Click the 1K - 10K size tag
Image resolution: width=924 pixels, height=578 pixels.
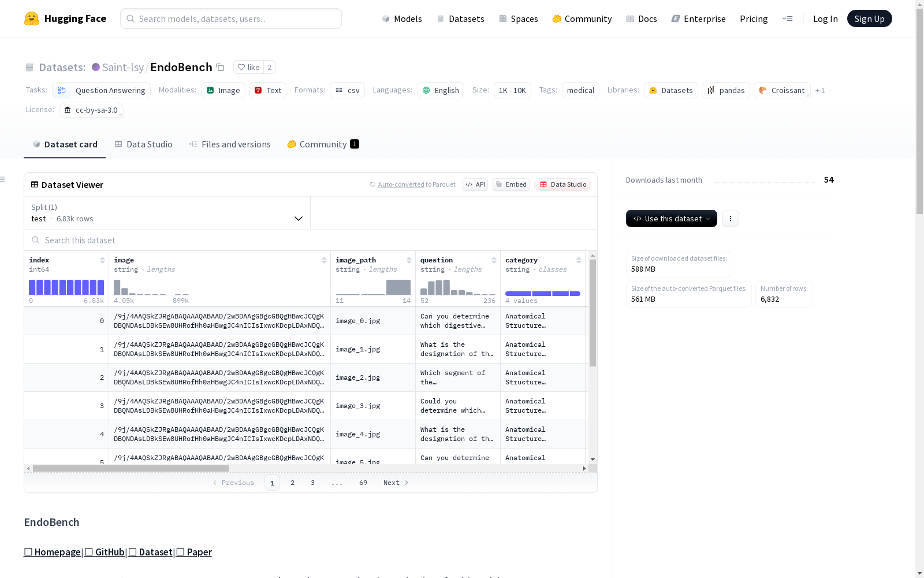[x=512, y=90]
